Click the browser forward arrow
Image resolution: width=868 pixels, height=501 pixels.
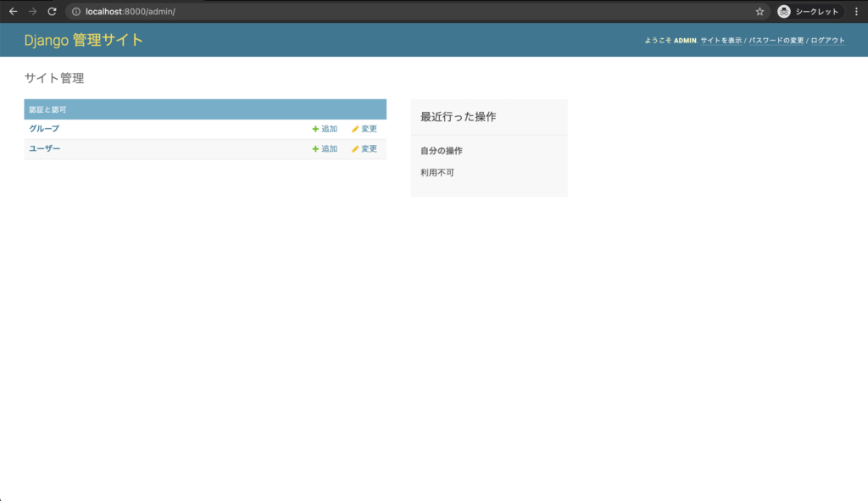click(33, 11)
